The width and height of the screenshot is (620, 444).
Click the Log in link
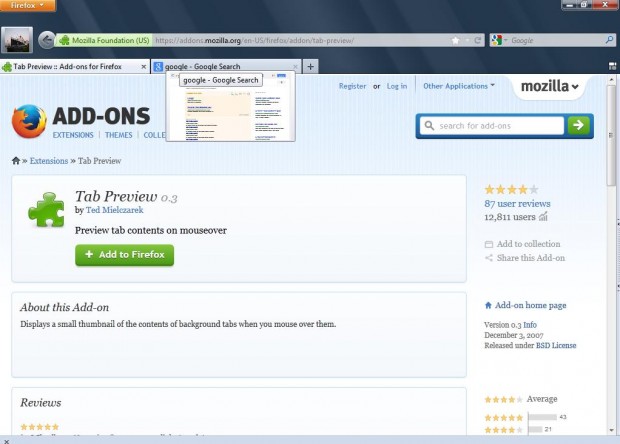coord(397,86)
